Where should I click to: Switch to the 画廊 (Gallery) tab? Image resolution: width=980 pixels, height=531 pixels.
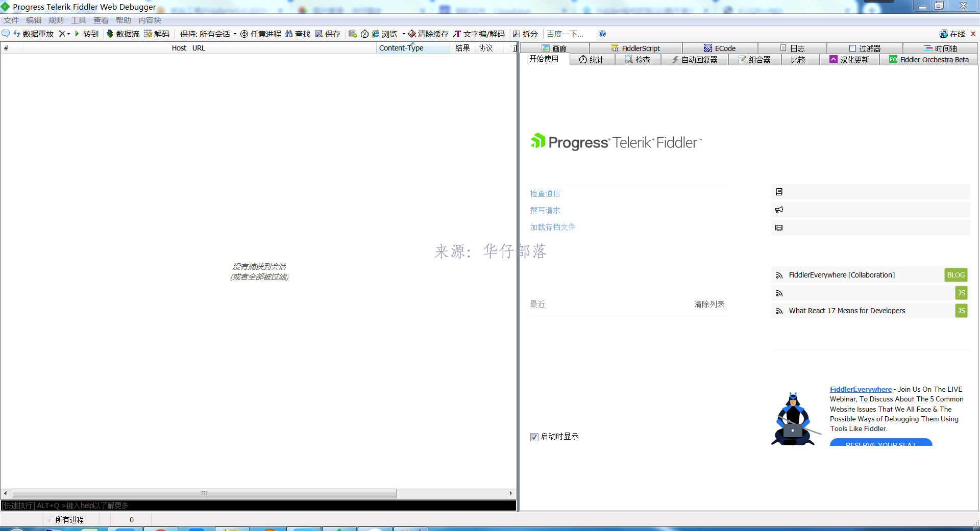tap(554, 48)
